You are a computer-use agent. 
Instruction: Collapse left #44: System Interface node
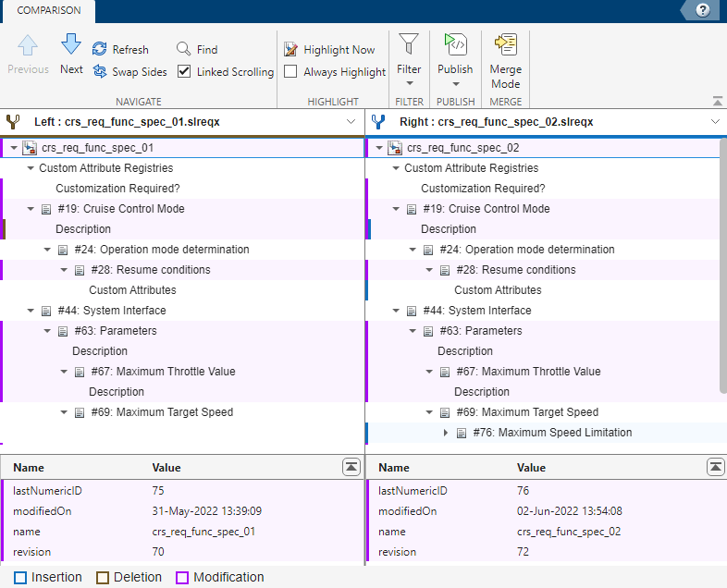click(x=31, y=311)
